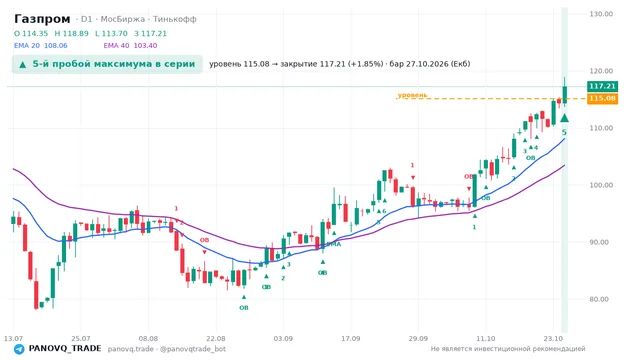Click the 17.09 date axis label
Image resolution: width=640 pixels, height=360 pixels.
[351, 339]
